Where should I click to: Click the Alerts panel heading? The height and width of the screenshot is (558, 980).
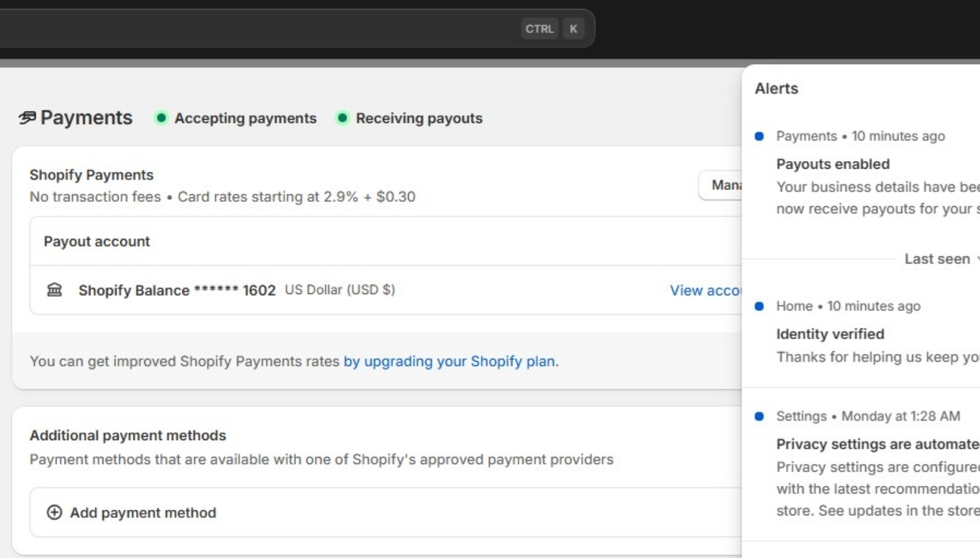776,88
